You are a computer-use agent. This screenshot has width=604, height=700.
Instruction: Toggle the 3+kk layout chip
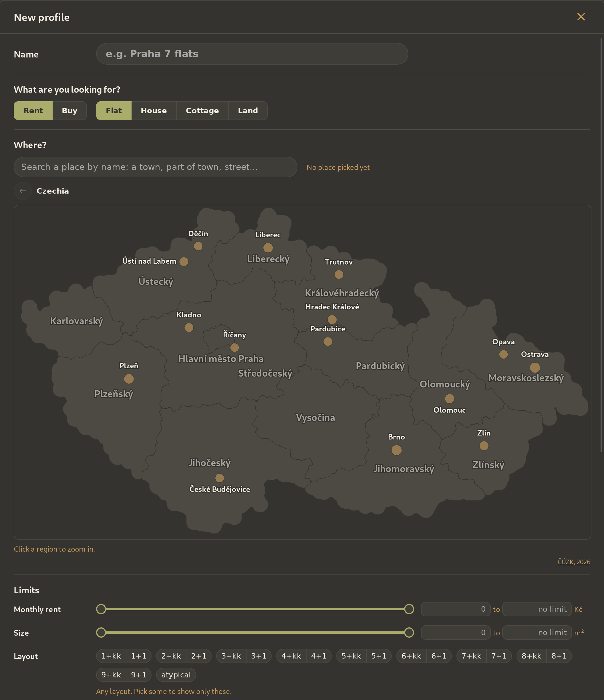tap(231, 656)
